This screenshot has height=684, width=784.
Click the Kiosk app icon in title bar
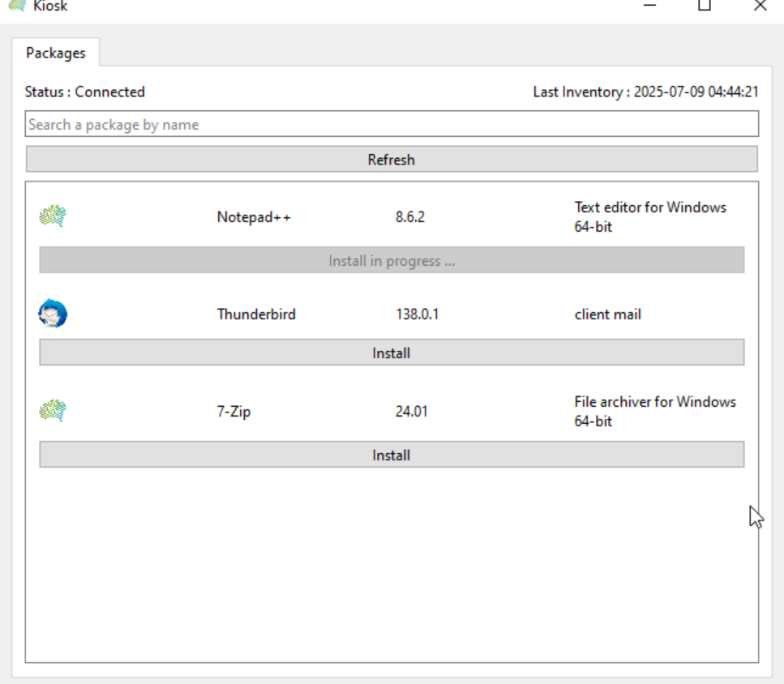click(x=16, y=5)
